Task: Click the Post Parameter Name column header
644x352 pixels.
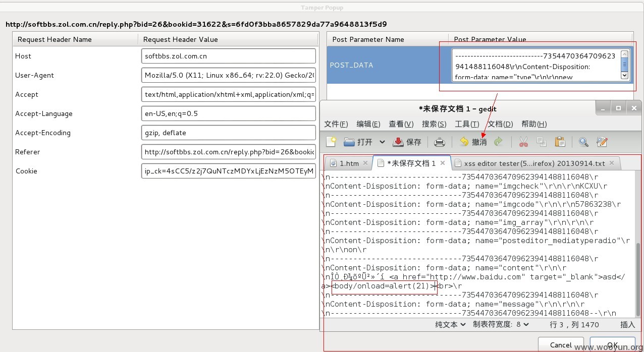Action: point(388,39)
